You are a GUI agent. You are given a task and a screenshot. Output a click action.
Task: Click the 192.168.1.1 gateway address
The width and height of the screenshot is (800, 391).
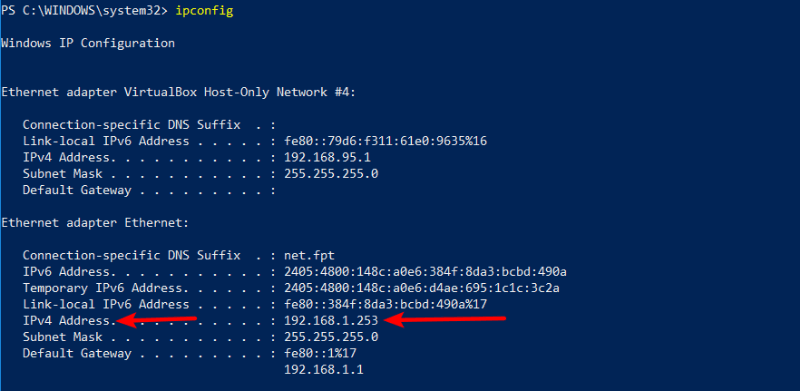tap(323, 370)
